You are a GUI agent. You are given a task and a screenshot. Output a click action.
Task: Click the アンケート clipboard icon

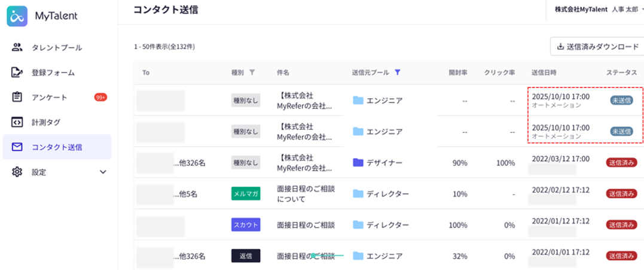[x=17, y=97]
